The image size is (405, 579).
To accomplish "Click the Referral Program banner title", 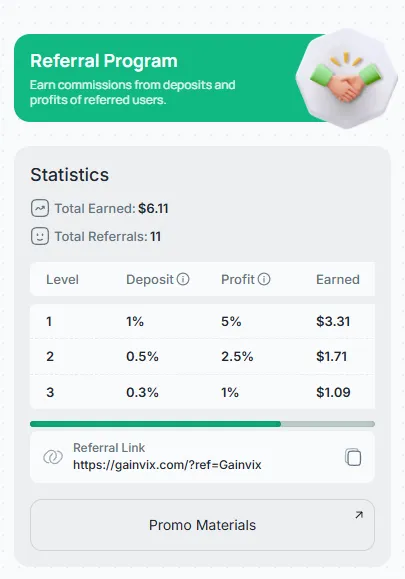I will click(x=104, y=61).
